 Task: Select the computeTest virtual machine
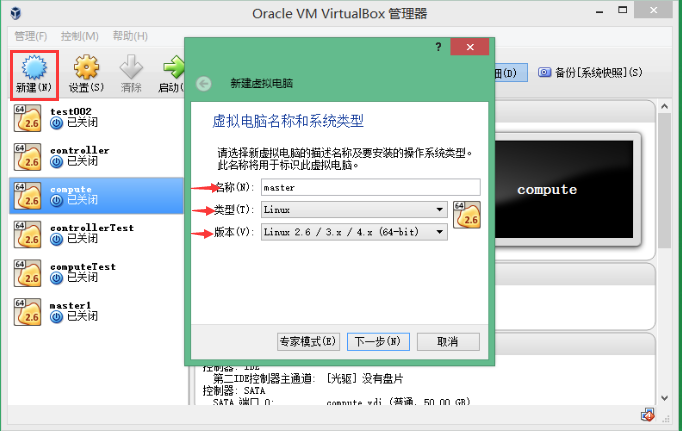coord(96,273)
